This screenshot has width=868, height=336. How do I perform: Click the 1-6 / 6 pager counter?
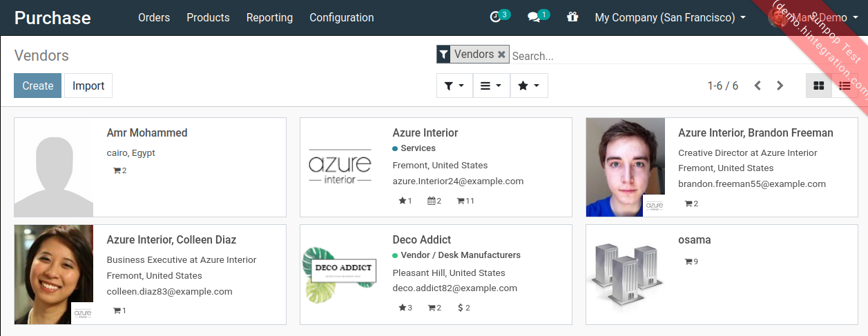[723, 86]
